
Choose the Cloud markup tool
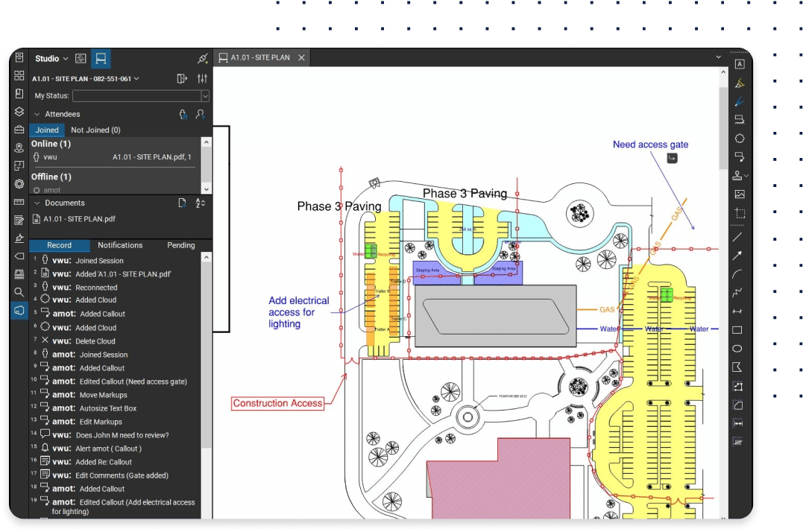coord(739,139)
